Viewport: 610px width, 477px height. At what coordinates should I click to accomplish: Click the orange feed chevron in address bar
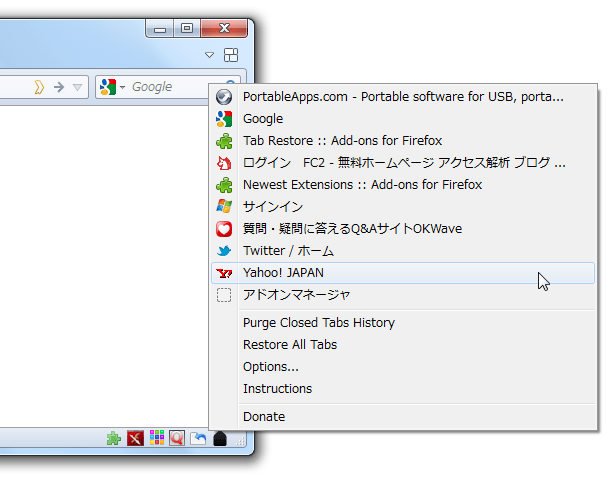(x=39, y=87)
